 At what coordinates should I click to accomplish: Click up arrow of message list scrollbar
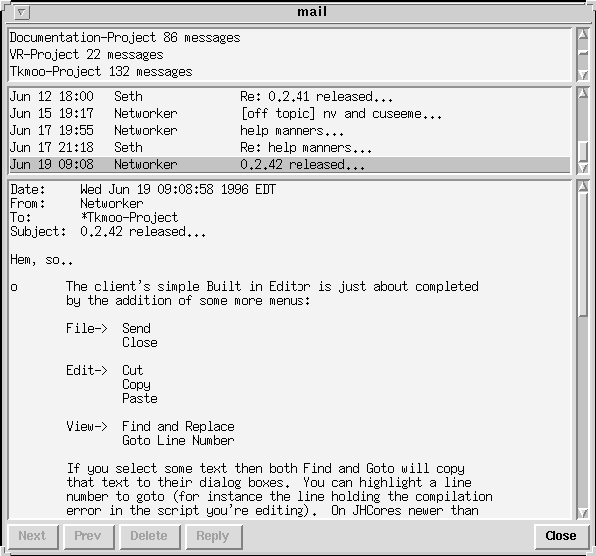click(x=583, y=93)
